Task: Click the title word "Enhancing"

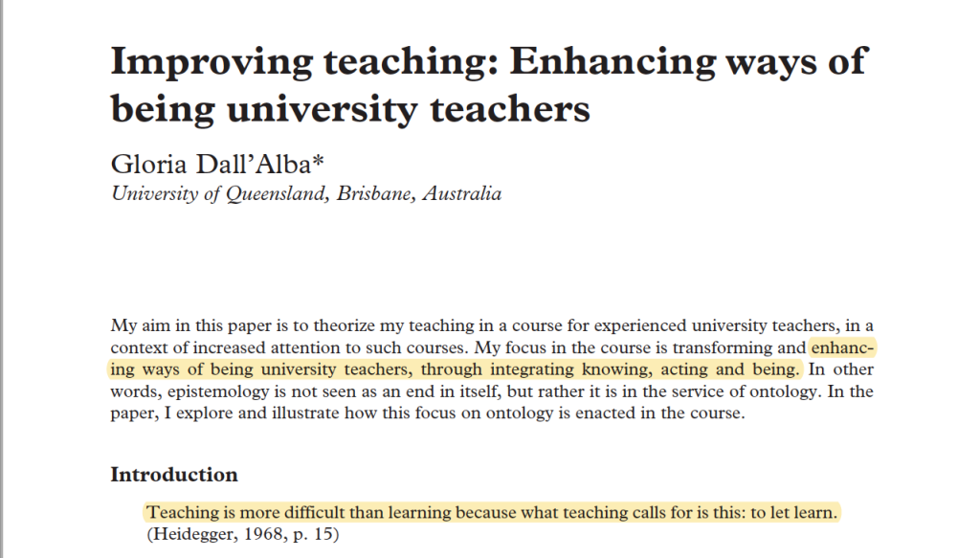Action: click(612, 63)
